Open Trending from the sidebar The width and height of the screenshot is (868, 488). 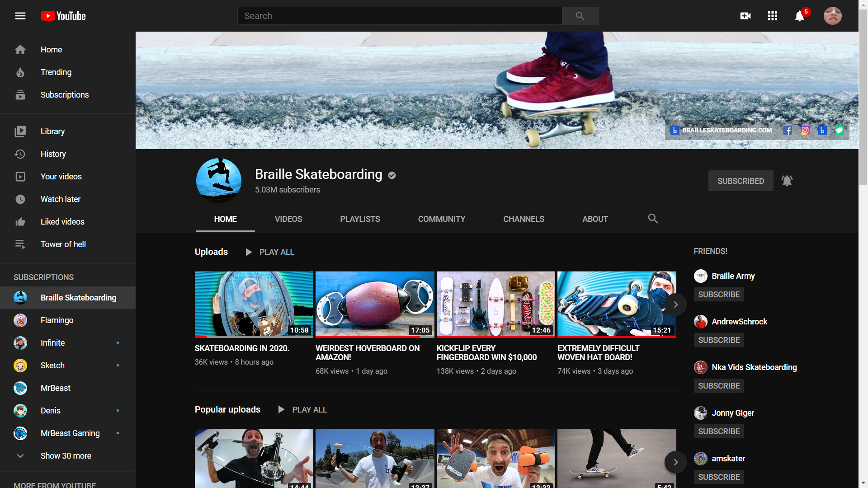point(68,72)
